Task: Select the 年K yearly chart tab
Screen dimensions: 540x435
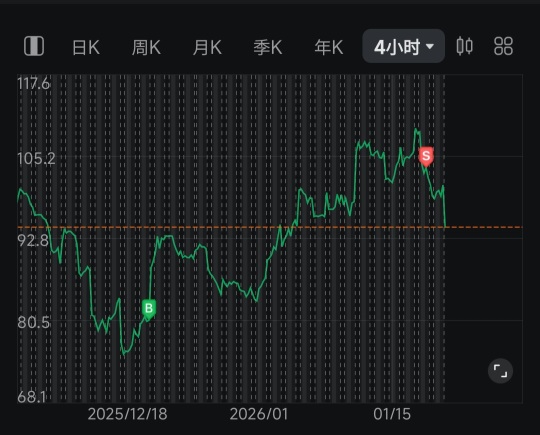Action: (x=329, y=47)
